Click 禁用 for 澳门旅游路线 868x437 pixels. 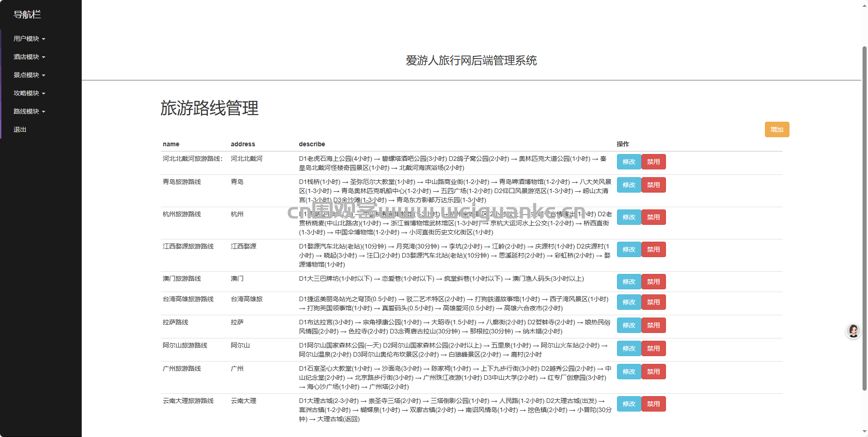tap(653, 282)
